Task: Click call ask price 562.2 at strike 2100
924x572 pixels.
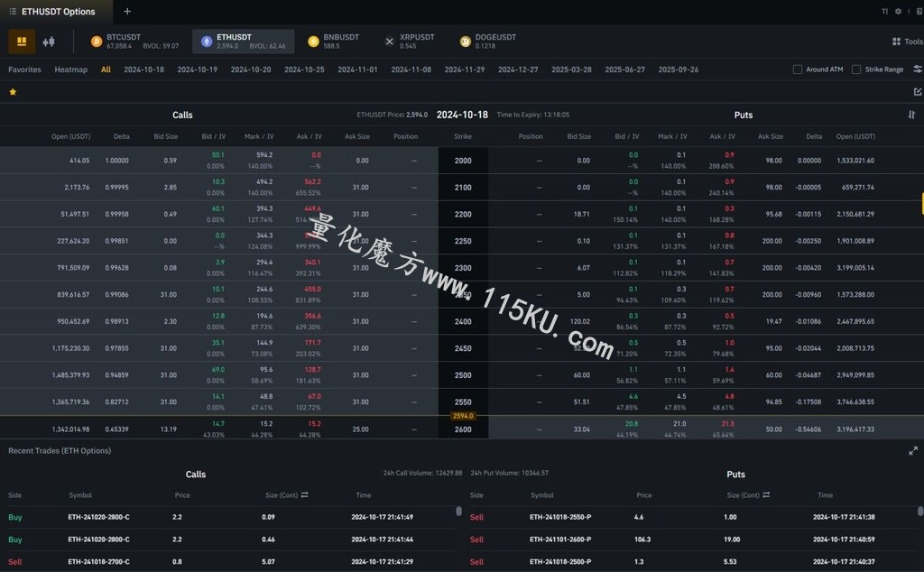Action: tap(312, 181)
